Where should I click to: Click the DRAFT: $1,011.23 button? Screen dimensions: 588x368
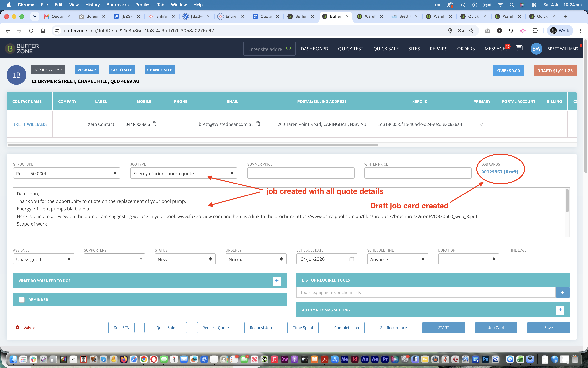tap(555, 71)
